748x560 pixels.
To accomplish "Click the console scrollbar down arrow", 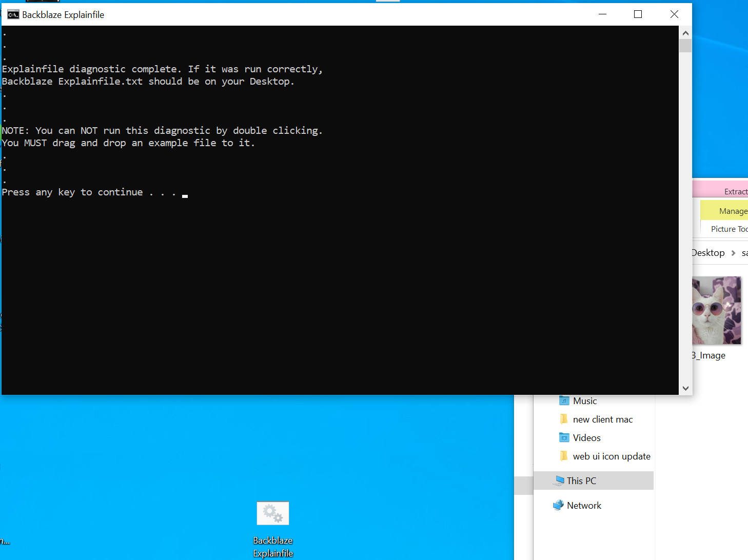I will 685,388.
